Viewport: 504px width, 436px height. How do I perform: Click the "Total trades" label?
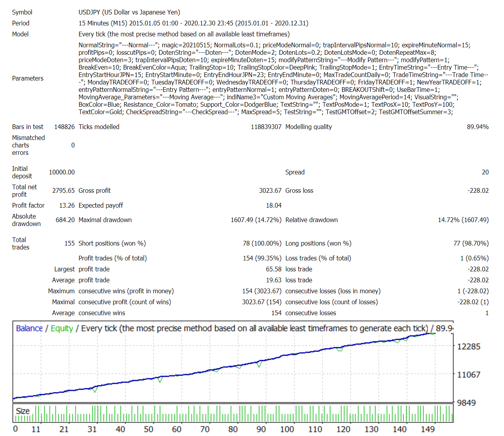click(21, 244)
